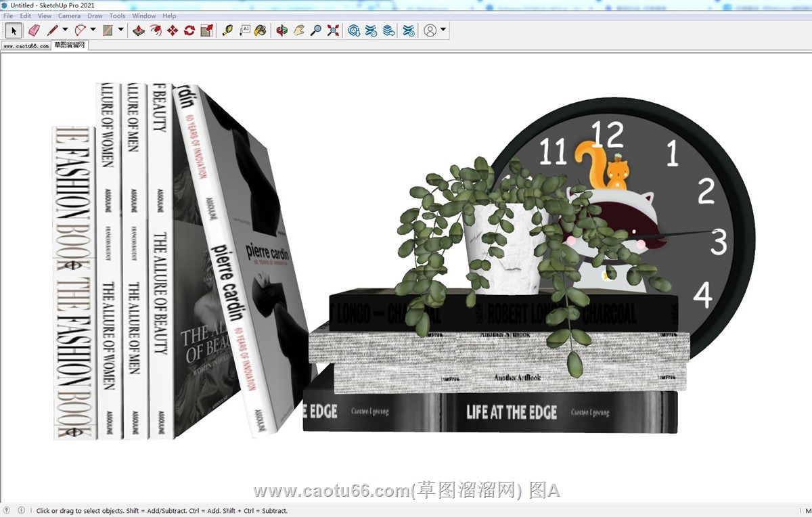The height and width of the screenshot is (517, 812).
Task: Pick the Scale tool
Action: 206,30
